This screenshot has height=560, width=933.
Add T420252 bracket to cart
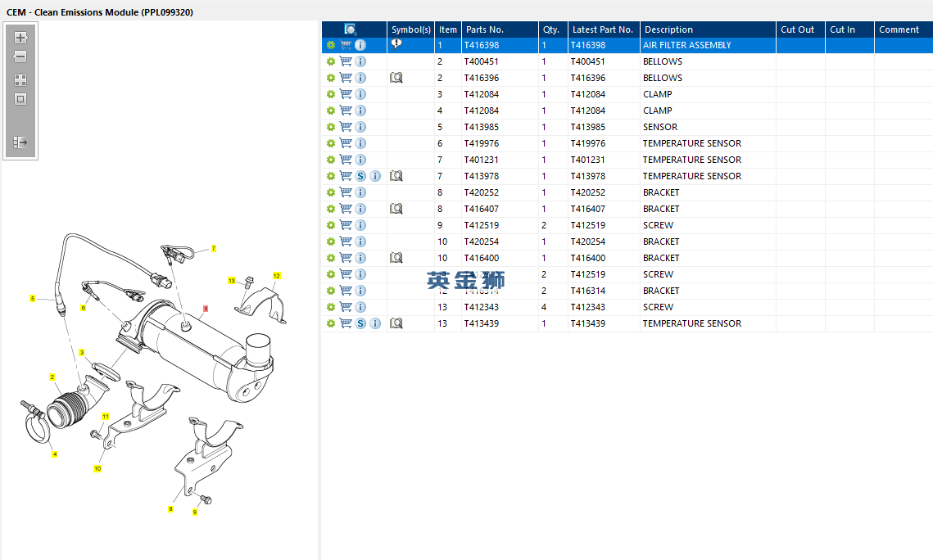tap(346, 192)
